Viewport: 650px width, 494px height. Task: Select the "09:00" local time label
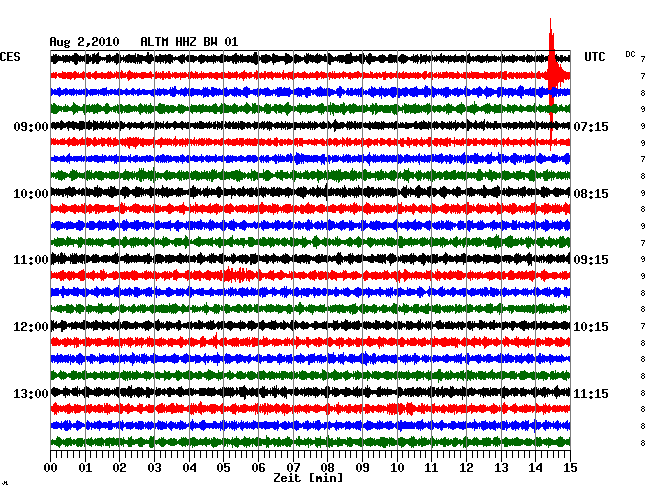31,126
